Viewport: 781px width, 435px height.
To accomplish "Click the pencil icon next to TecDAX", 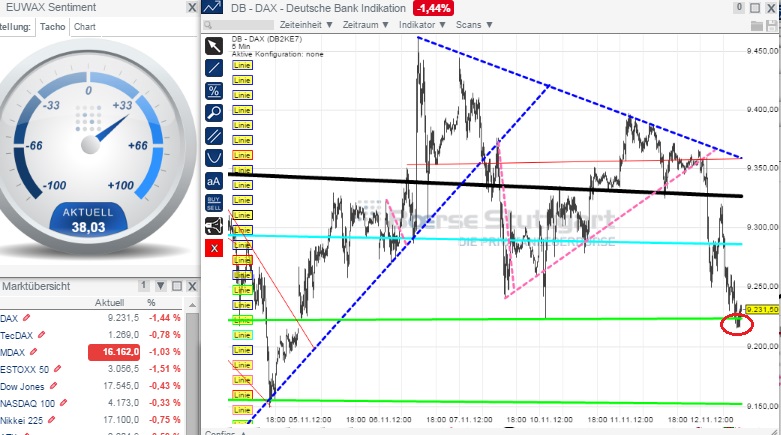I will [x=41, y=335].
